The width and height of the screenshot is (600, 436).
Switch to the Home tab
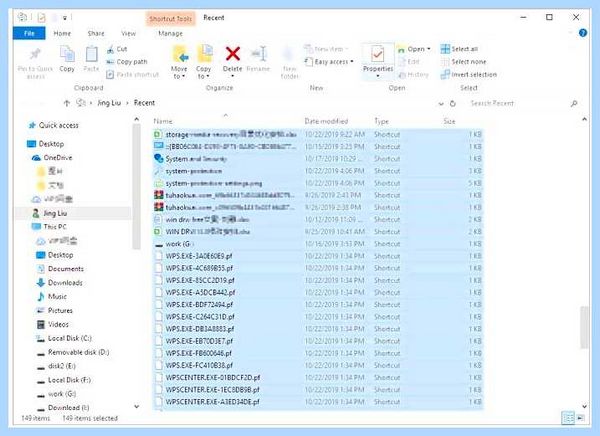pyautogui.click(x=62, y=33)
